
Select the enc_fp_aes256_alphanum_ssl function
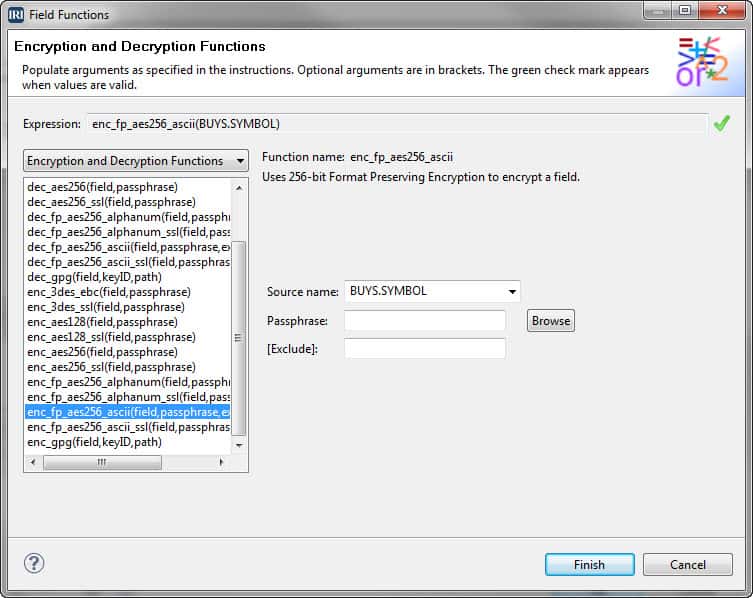click(128, 397)
